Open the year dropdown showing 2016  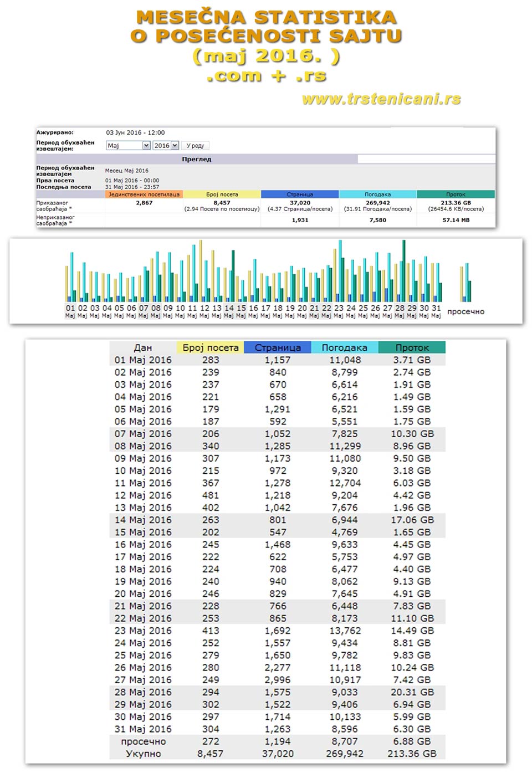(x=166, y=146)
